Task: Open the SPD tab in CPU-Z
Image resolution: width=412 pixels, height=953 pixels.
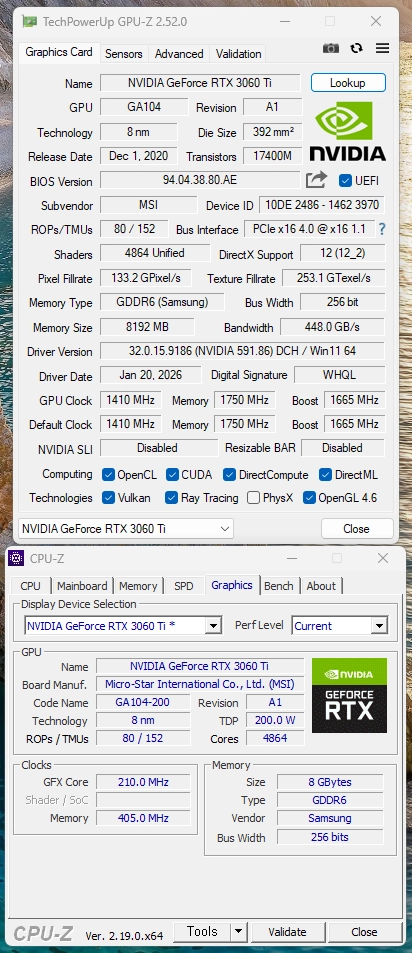Action: (x=184, y=586)
